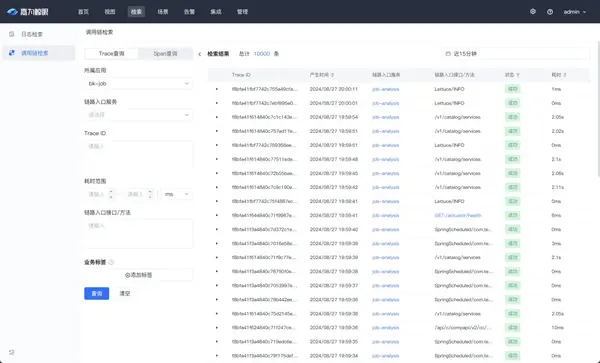Switch to the Span查询 tab
The image size is (600, 363).
[x=165, y=54]
